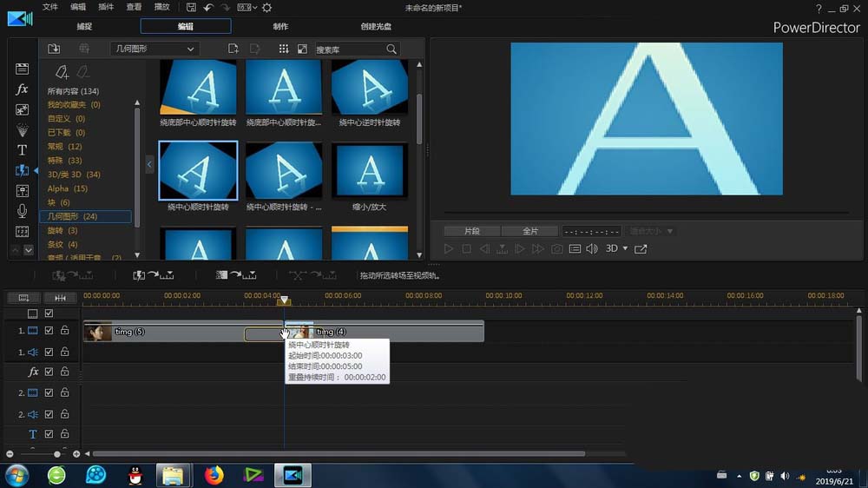This screenshot has width=868, height=488.
Task: Click the search magnifier icon
Action: coord(391,49)
